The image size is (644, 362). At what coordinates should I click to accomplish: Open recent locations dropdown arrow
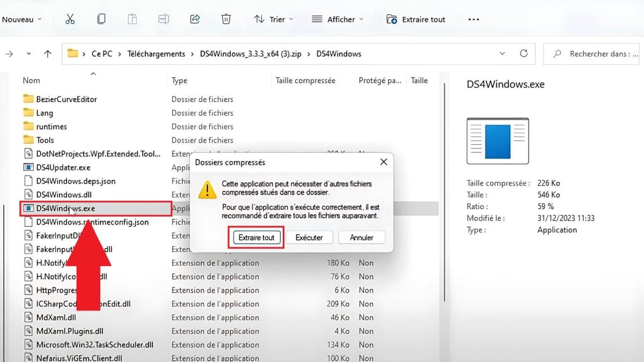[28, 54]
